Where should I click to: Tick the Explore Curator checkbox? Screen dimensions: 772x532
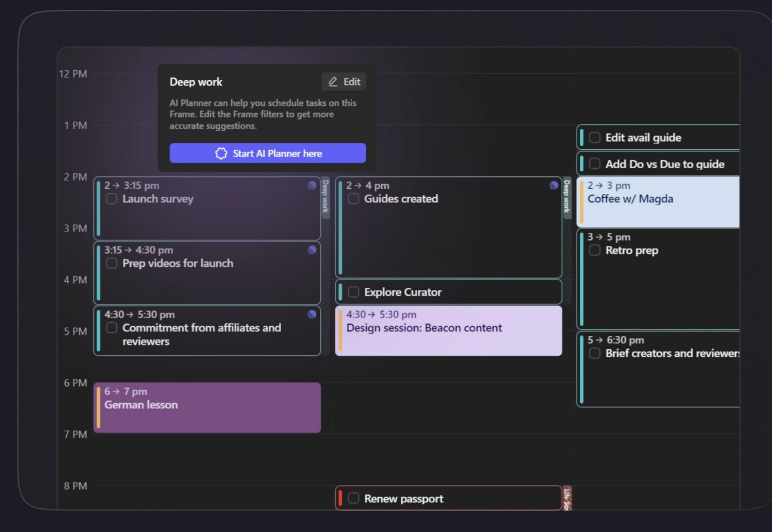353,292
